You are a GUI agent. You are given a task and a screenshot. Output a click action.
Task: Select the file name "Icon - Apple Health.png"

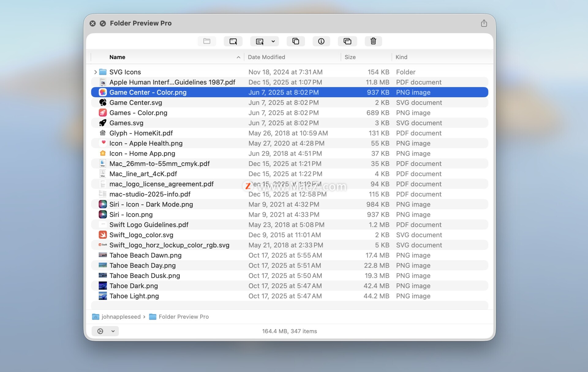146,143
